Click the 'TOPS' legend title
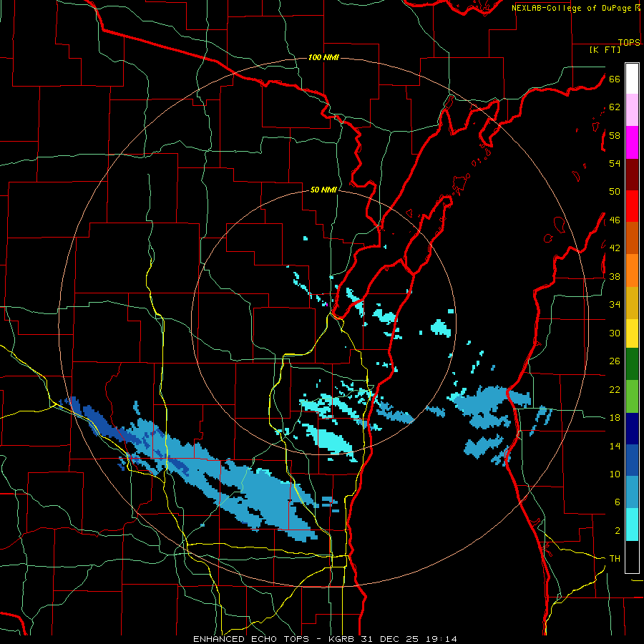Image resolution: width=644 pixels, height=644 pixels. tap(629, 42)
